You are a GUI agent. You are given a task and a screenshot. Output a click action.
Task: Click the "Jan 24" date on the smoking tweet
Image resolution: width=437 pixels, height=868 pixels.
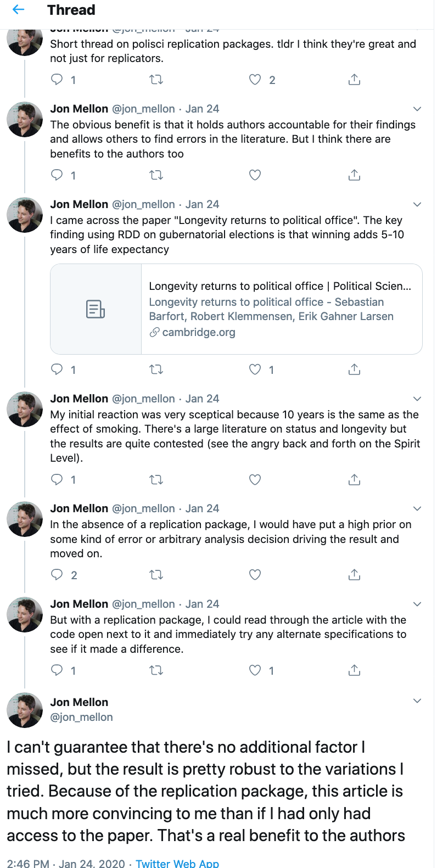[202, 399]
